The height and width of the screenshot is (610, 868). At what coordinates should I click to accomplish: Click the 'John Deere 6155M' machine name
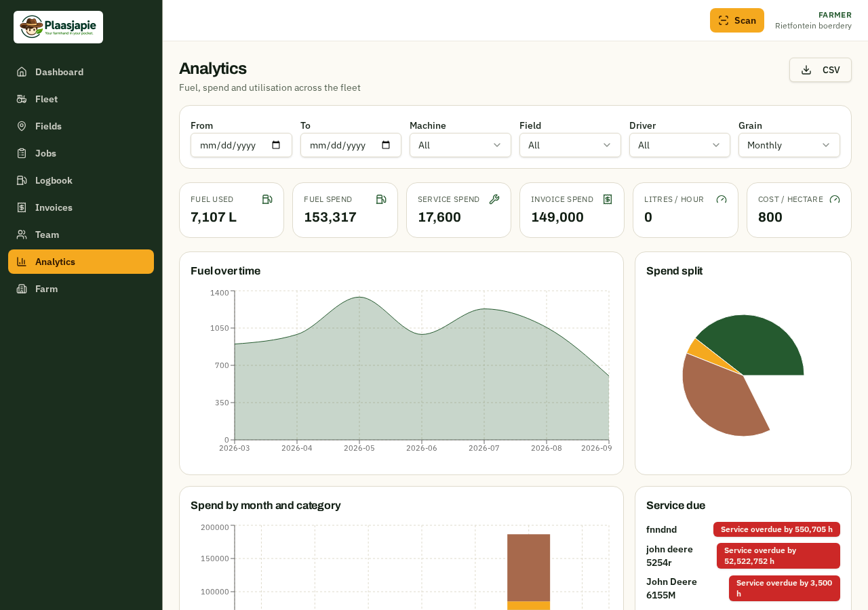[671, 588]
